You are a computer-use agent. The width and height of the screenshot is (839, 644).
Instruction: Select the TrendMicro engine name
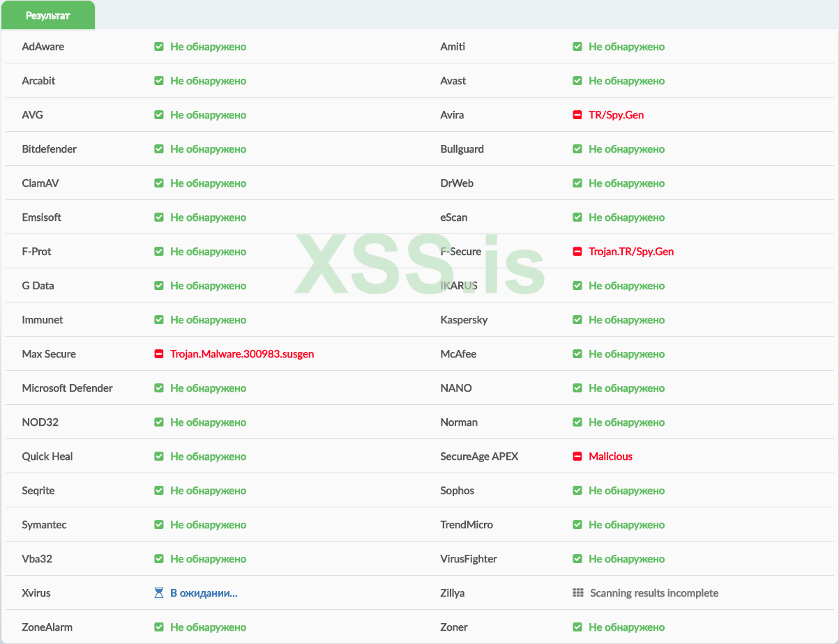tap(466, 525)
